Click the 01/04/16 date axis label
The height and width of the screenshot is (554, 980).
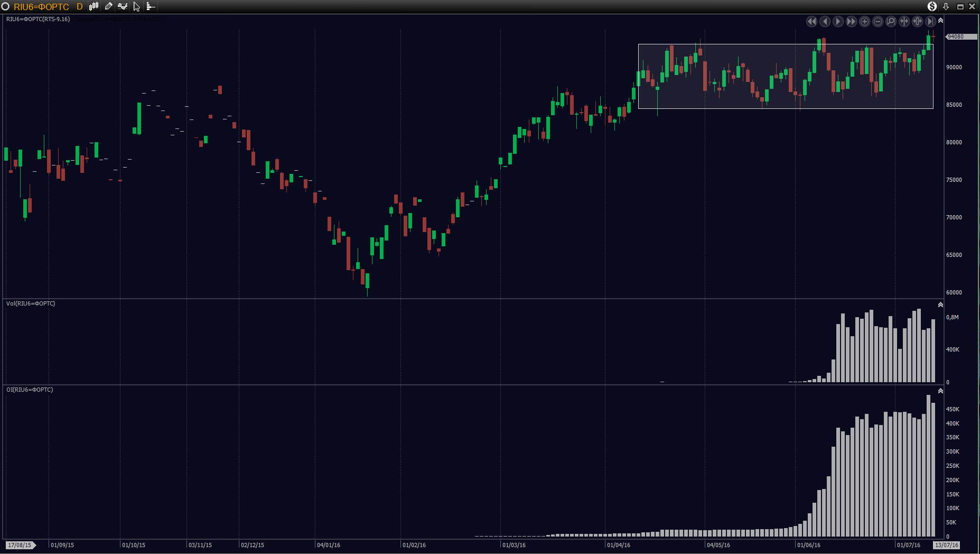(x=619, y=546)
